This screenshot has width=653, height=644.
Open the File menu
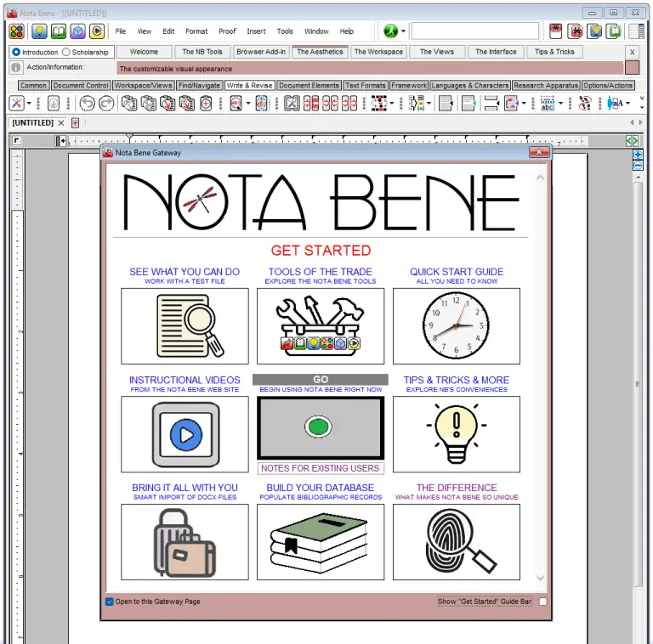click(x=121, y=31)
